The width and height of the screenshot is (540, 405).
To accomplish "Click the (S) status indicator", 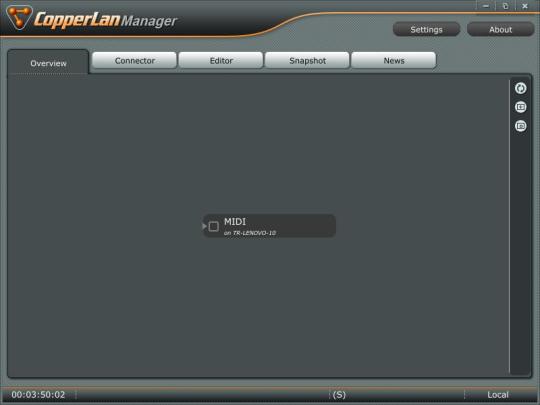I will click(339, 395).
